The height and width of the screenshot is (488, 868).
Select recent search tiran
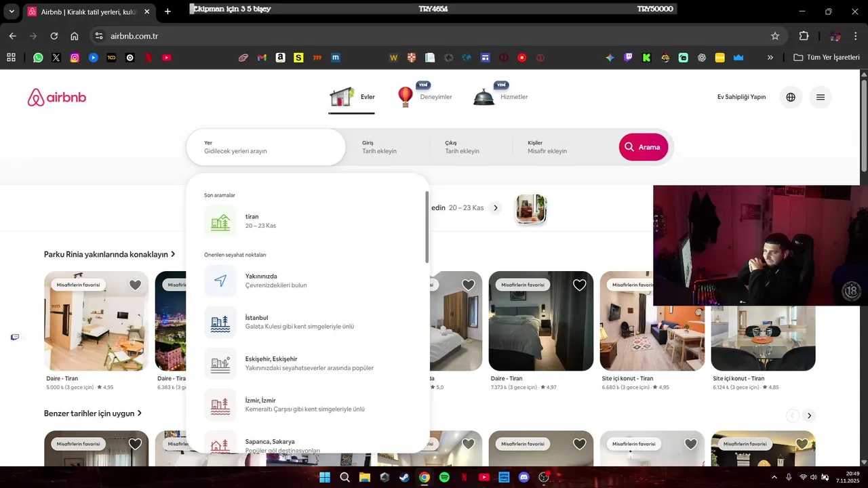click(308, 222)
